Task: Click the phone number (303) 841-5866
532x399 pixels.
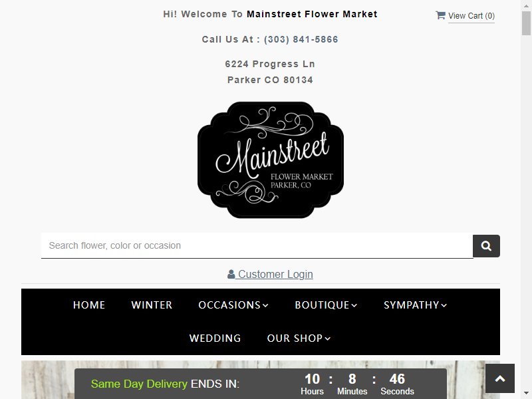Action: coord(301,39)
